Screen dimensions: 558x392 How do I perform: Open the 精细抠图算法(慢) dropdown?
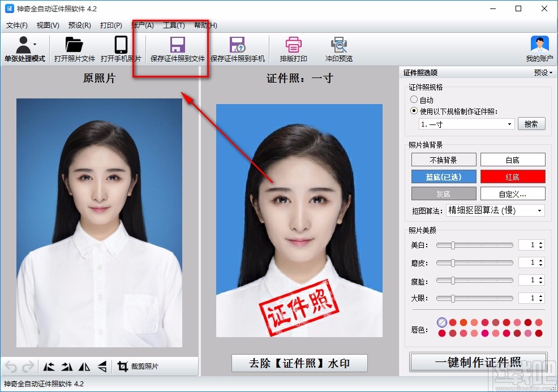point(495,210)
